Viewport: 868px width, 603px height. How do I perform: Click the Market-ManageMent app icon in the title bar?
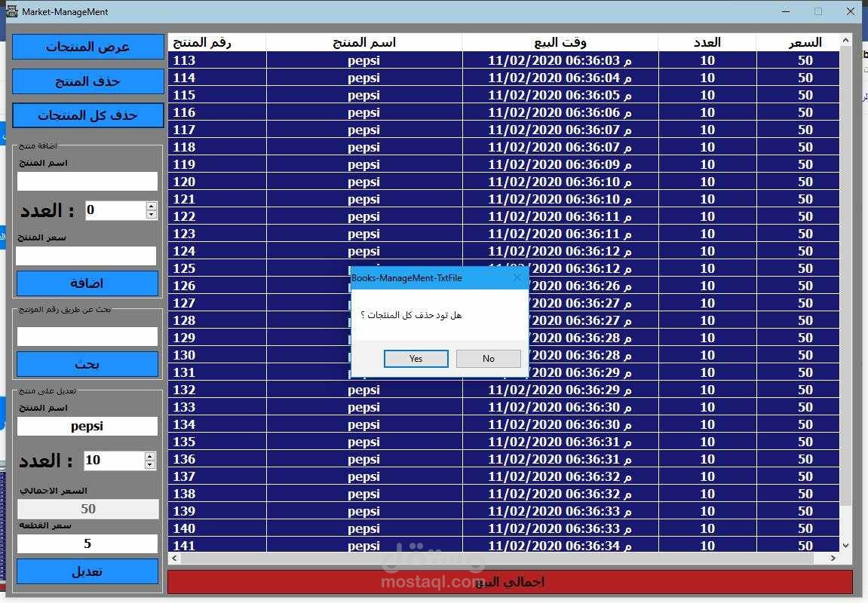(11, 11)
